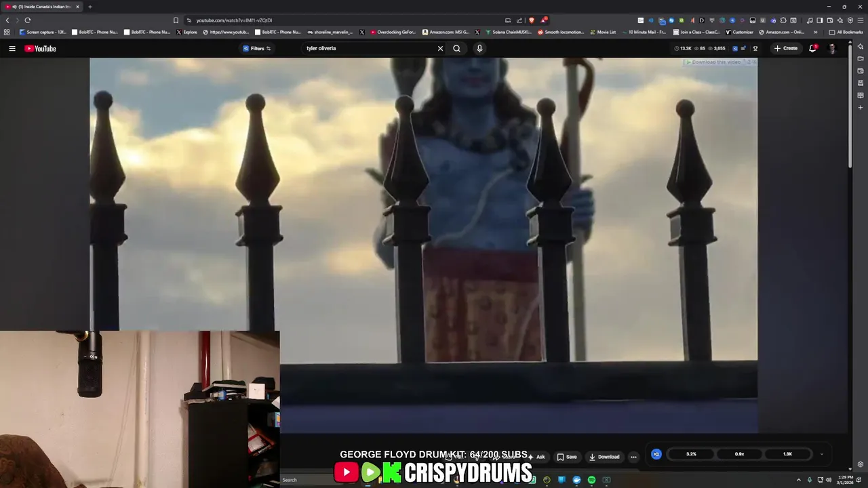
Task: Click the 0.9x stat pill
Action: click(x=739, y=454)
